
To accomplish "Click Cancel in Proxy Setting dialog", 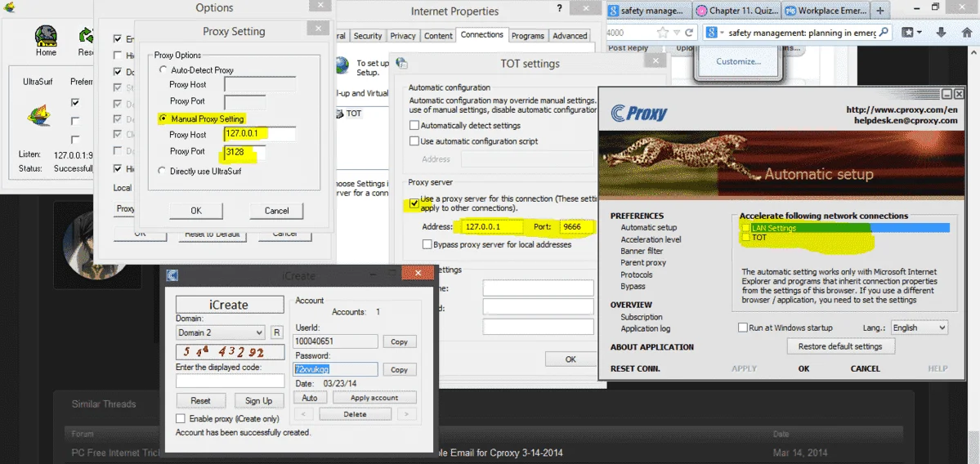I will 276,211.
